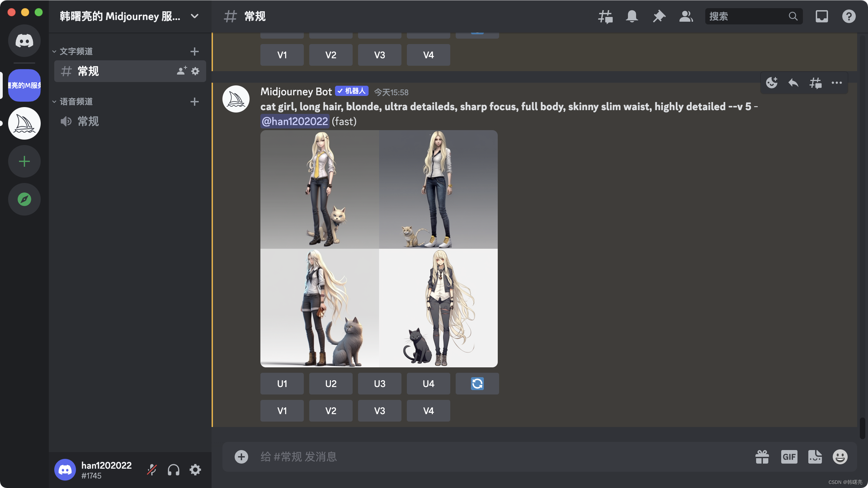The height and width of the screenshot is (488, 868).
Task: Open server name dropdown menu
Action: tap(195, 16)
